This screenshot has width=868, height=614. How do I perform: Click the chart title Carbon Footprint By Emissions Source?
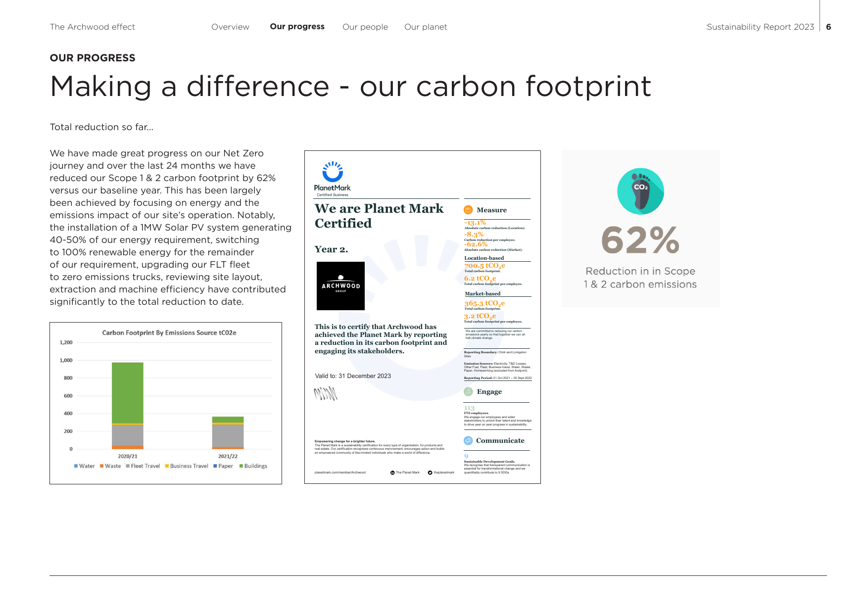[x=169, y=333]
